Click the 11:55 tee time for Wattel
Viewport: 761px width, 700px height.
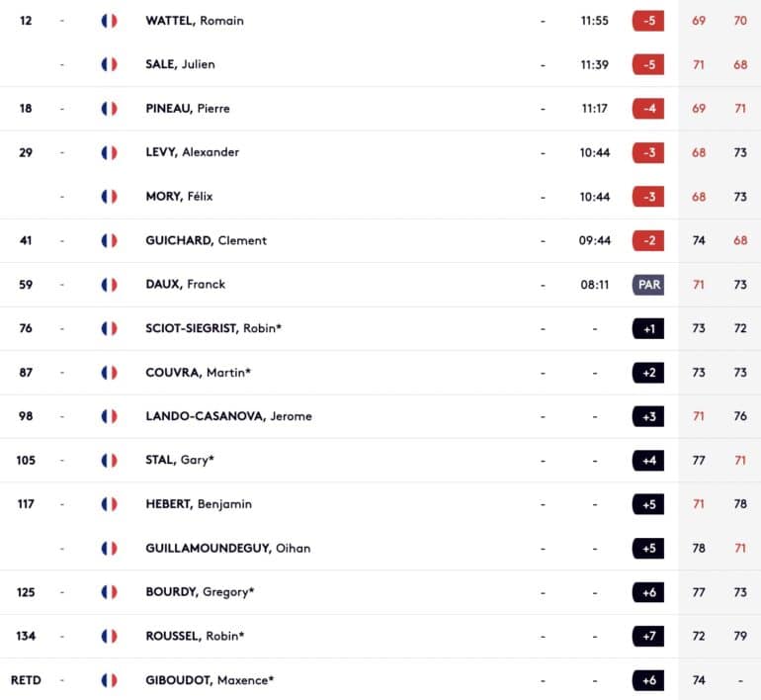595,21
